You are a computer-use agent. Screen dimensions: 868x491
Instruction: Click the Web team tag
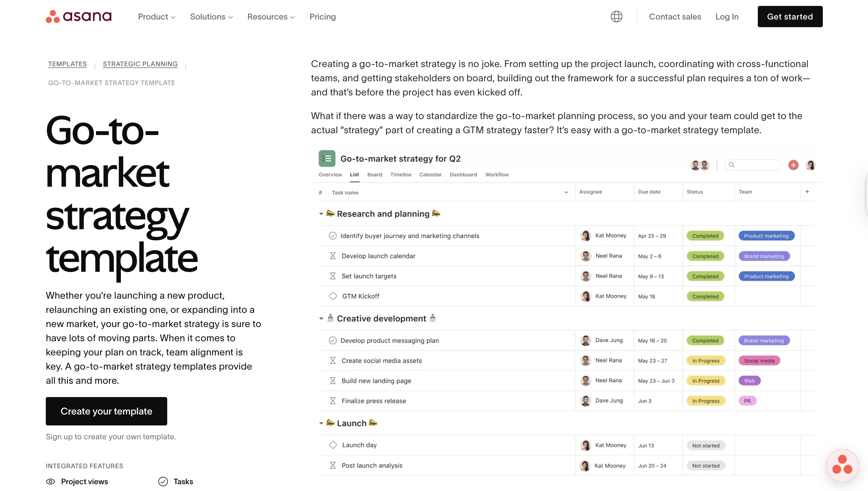click(x=749, y=381)
